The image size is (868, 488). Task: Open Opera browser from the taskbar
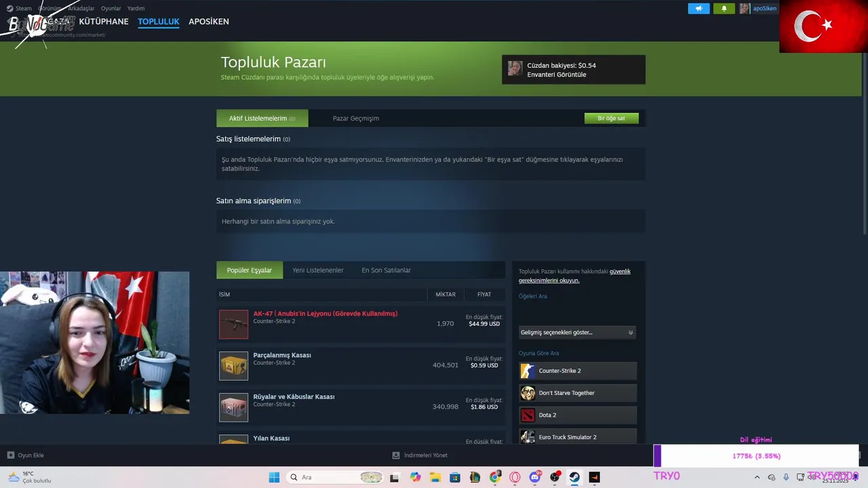(x=515, y=477)
